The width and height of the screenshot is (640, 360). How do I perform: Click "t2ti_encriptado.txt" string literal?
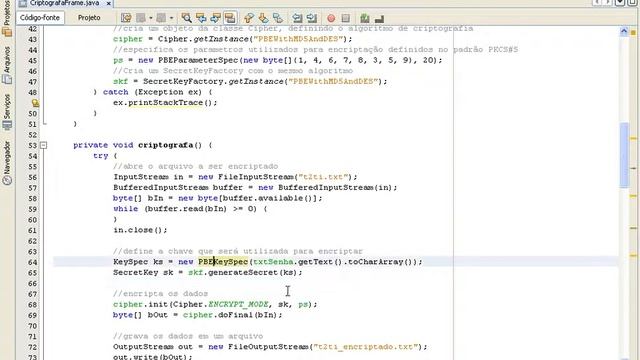tap(366, 347)
